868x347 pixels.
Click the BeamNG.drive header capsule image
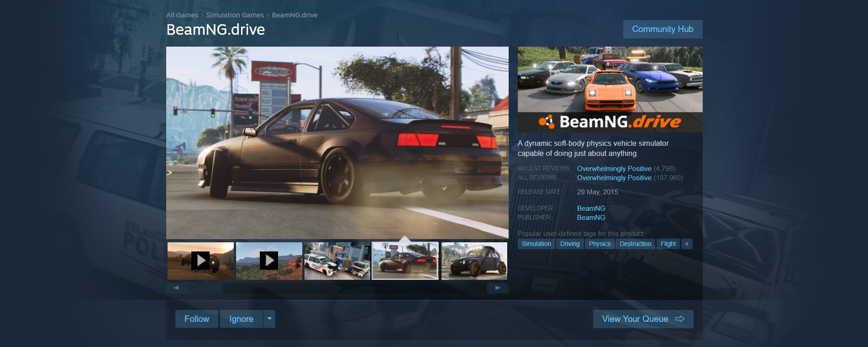pos(610,90)
